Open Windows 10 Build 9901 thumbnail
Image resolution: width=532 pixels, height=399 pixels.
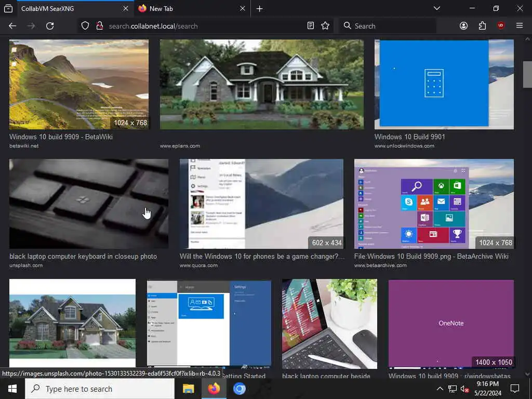tap(444, 85)
